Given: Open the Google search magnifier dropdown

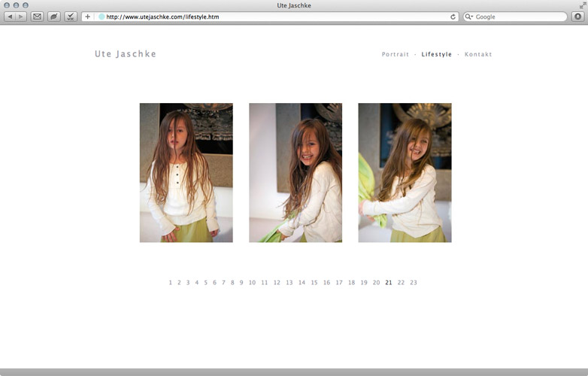Looking at the screenshot, I should 468,17.
